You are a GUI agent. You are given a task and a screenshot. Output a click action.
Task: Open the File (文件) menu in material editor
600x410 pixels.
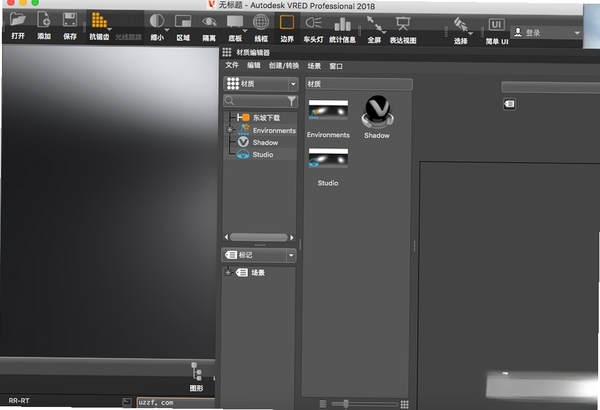(232, 65)
